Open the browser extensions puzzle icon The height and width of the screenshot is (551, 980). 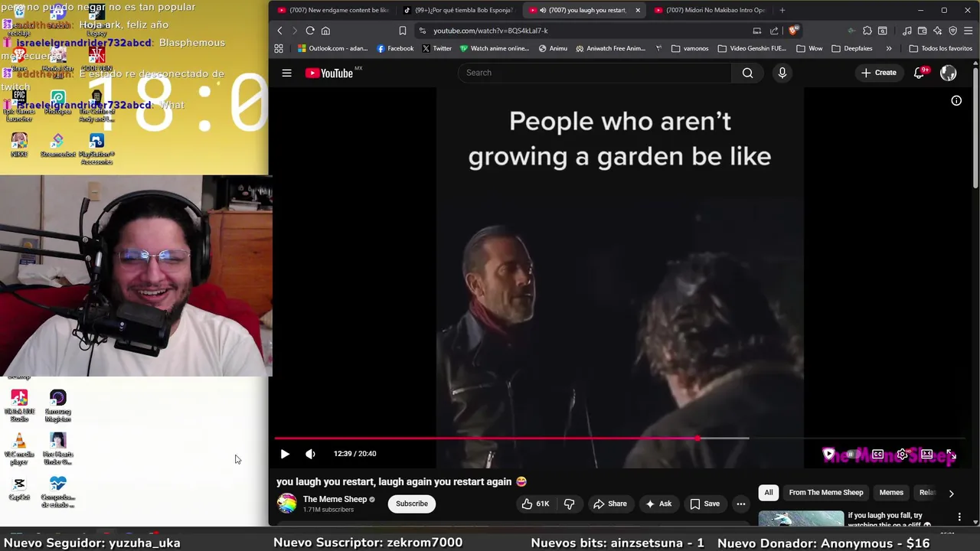click(867, 31)
